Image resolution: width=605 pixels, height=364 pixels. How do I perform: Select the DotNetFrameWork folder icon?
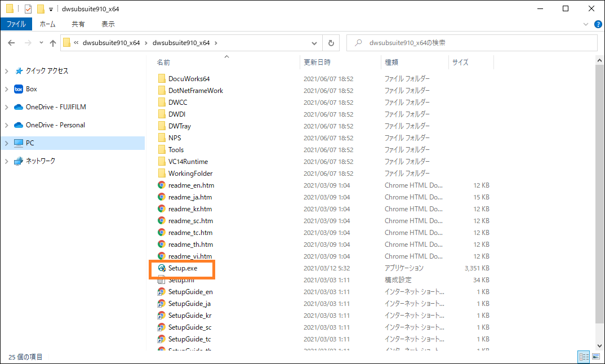tap(162, 90)
